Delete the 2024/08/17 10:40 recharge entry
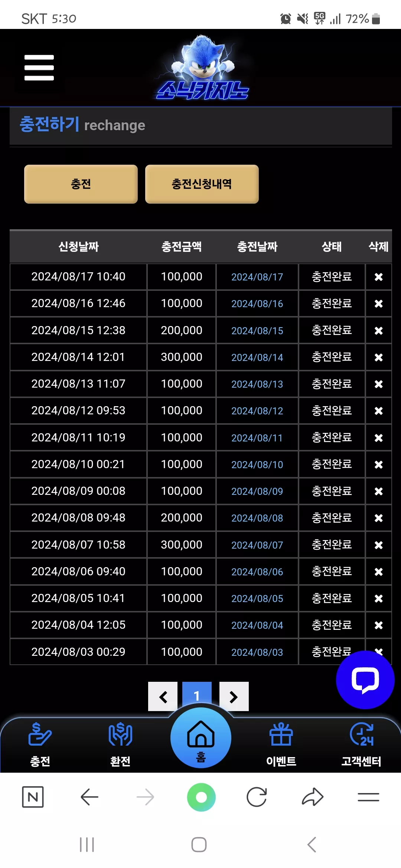This screenshot has height=868, width=401. pyautogui.click(x=378, y=277)
